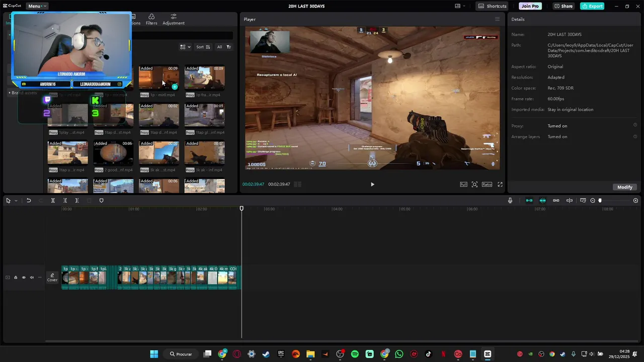The height and width of the screenshot is (362, 644).
Task: Toggle clip linkage in timeline
Action: pos(556,201)
